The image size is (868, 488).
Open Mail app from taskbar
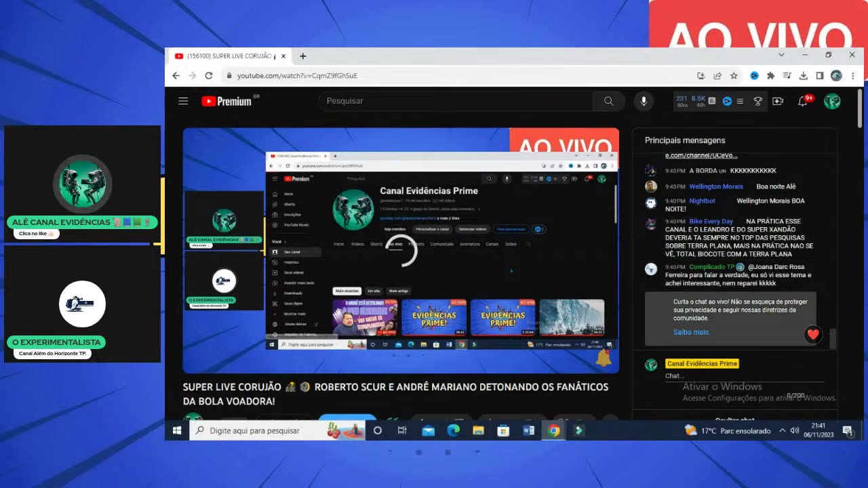(428, 430)
